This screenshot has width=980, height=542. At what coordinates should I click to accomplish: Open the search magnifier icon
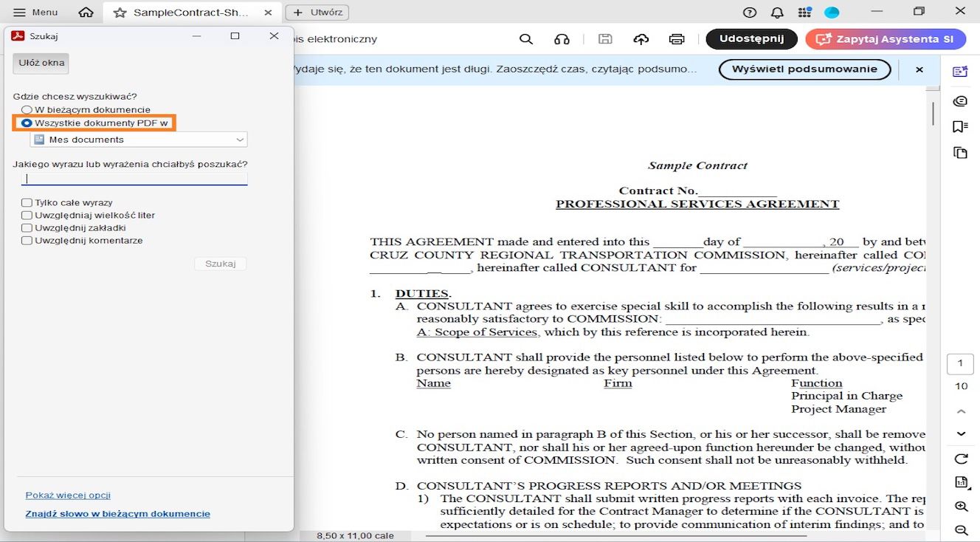(526, 38)
